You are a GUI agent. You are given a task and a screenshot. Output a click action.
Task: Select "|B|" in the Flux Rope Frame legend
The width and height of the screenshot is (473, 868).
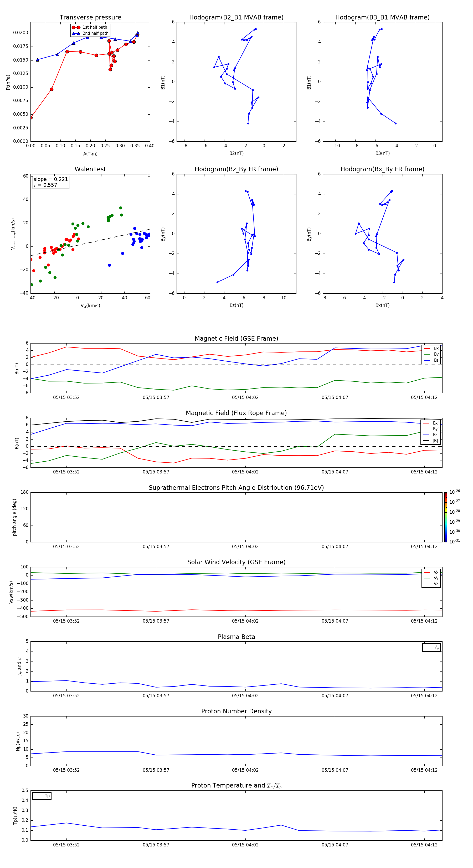431,441
